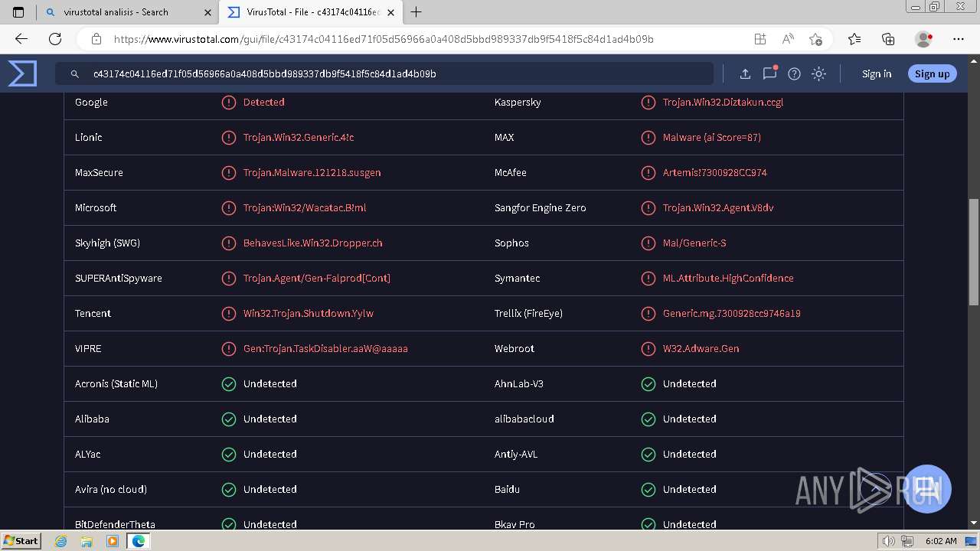Click the BehavesLike.Win32.Dropper.ch result
980x551 pixels.
point(313,243)
